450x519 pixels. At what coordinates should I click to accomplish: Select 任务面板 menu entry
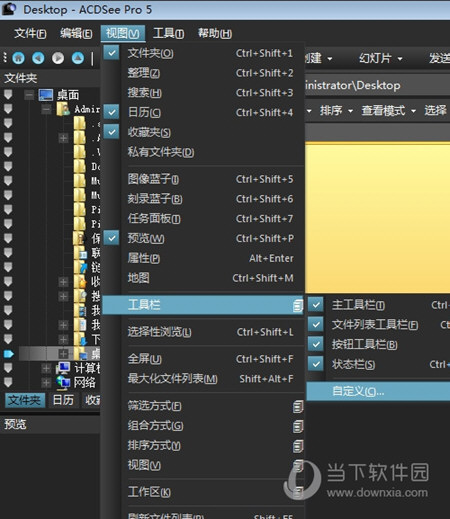coord(203,218)
